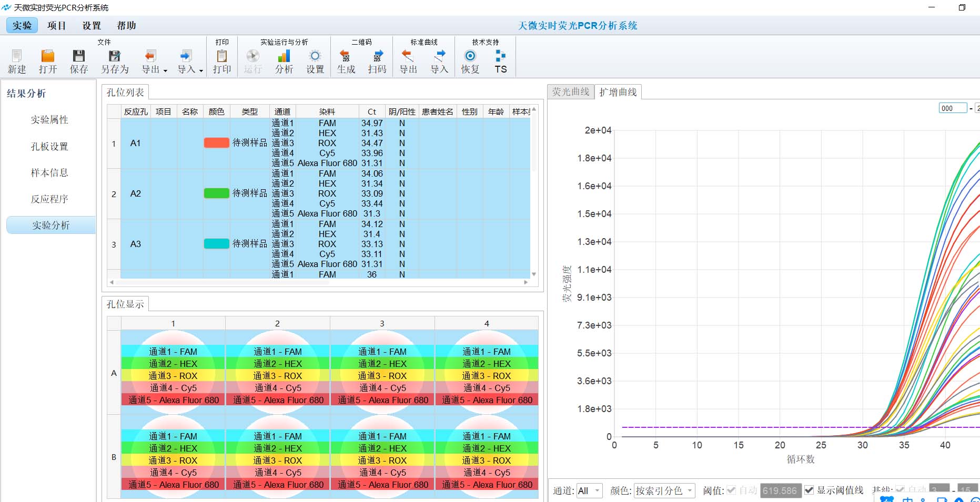This screenshot has height=502, width=980.
Task: Click row number 3 in the well list
Action: (114, 244)
